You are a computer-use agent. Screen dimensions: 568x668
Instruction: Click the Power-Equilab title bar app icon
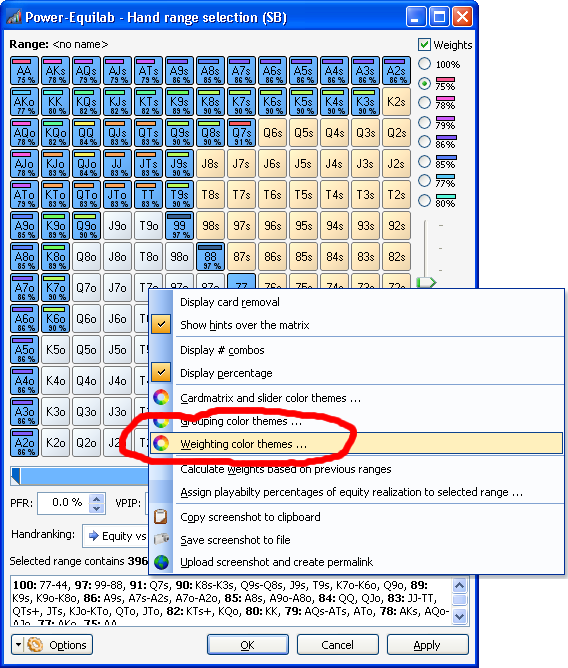pos(14,17)
